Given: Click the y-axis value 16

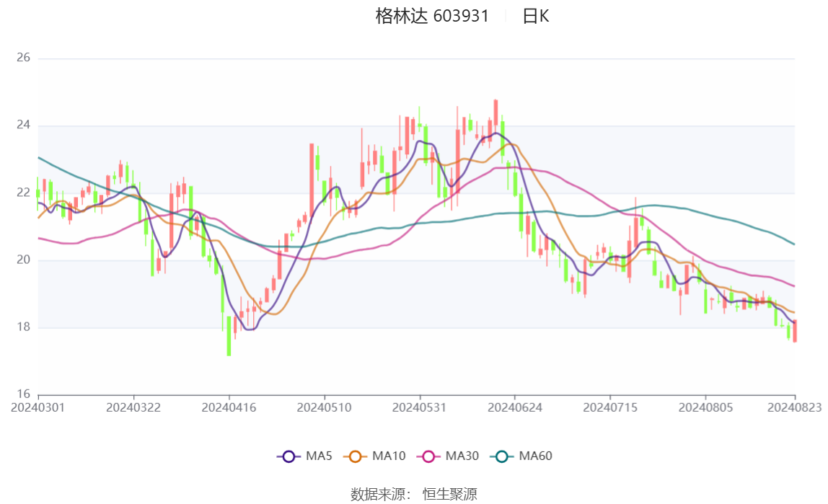Looking at the screenshot, I should pyautogui.click(x=23, y=394).
